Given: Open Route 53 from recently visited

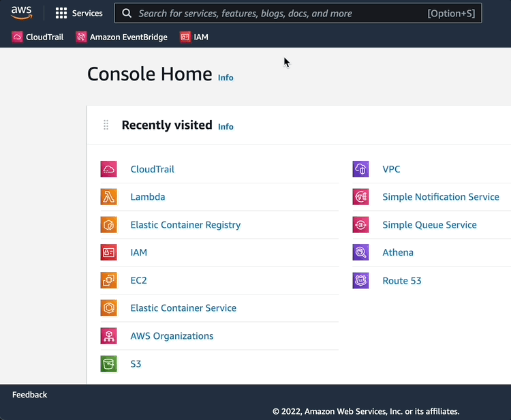Looking at the screenshot, I should (x=401, y=280).
